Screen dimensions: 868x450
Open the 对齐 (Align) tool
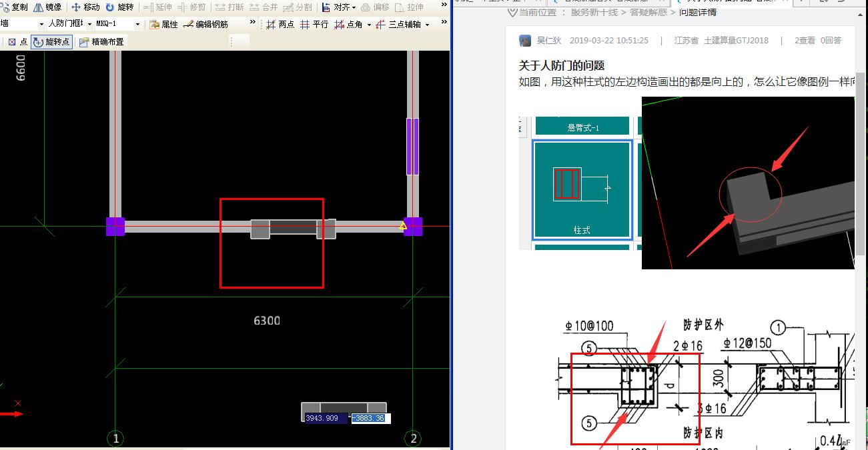336,7
